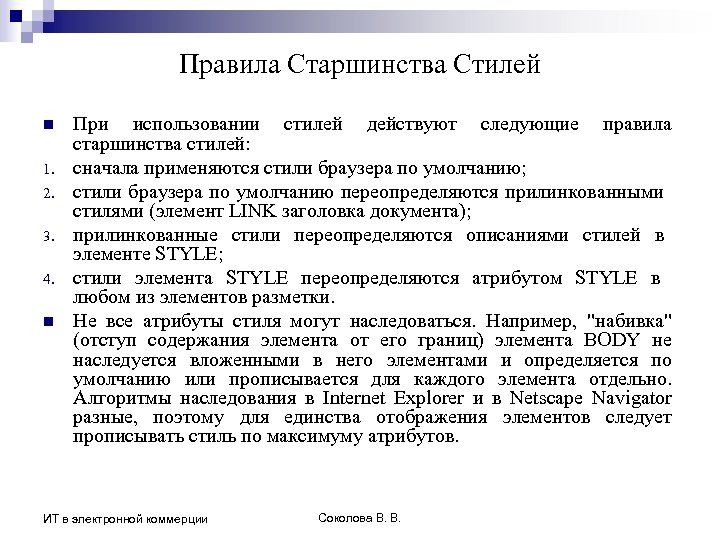720x540 pixels.
Task: Click the words "Netscape Navigator"
Action: pos(591,398)
